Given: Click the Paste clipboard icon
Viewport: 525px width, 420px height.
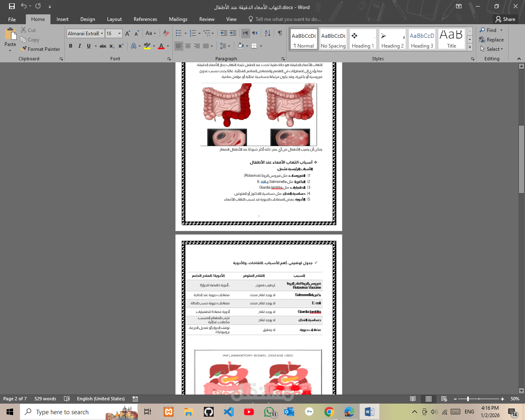Looking at the screenshot, I should (10, 35).
